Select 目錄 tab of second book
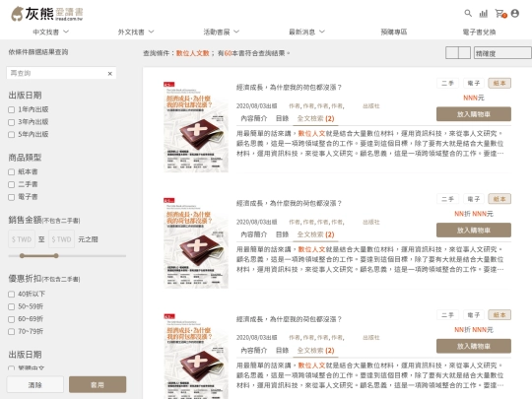The image size is (532, 399). [282, 234]
